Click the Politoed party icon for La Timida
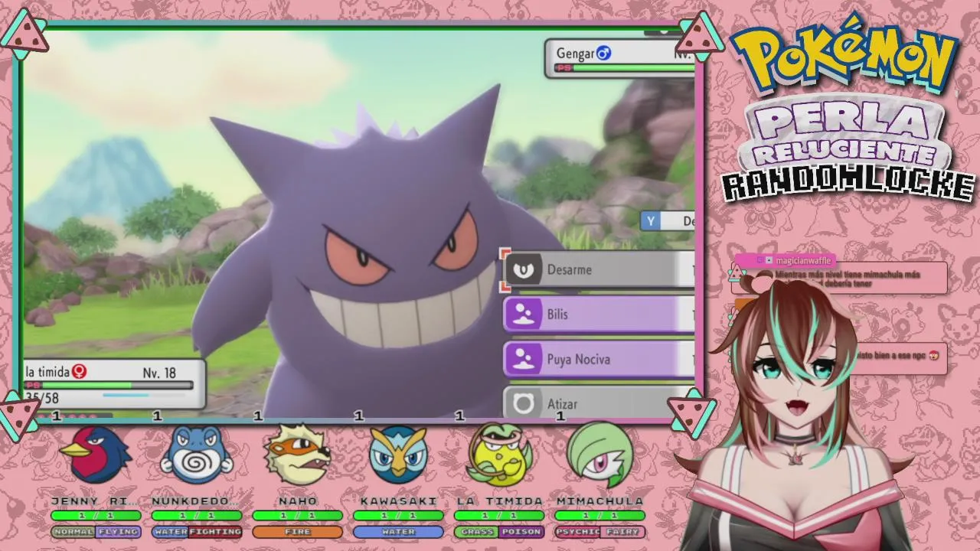The height and width of the screenshot is (551, 980). tap(499, 455)
